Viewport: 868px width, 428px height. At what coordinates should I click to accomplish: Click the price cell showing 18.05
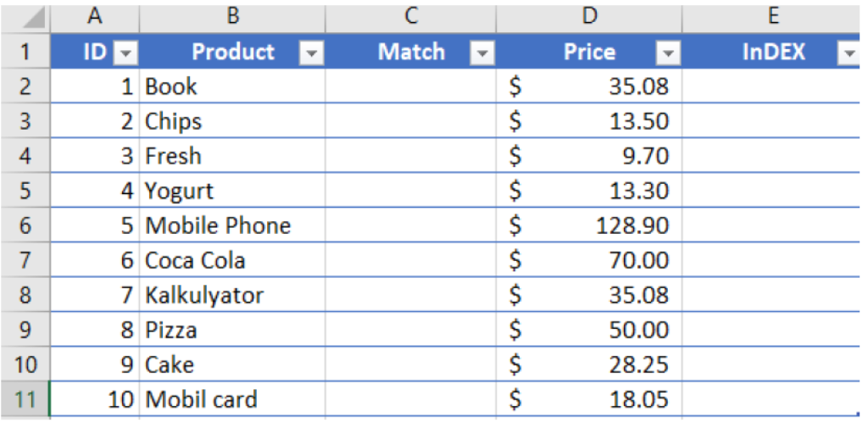[589, 399]
